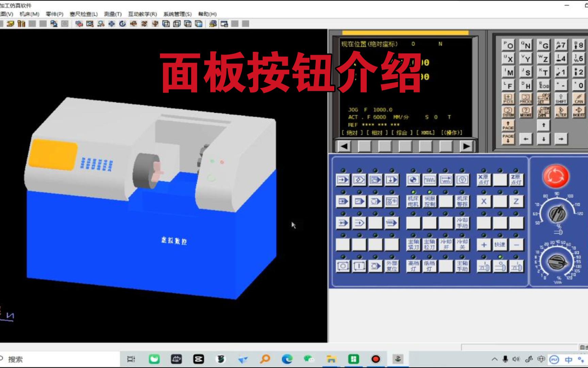Open Microsoft Edge from the taskbar
Screen dimensions: 588x368
[287, 358]
